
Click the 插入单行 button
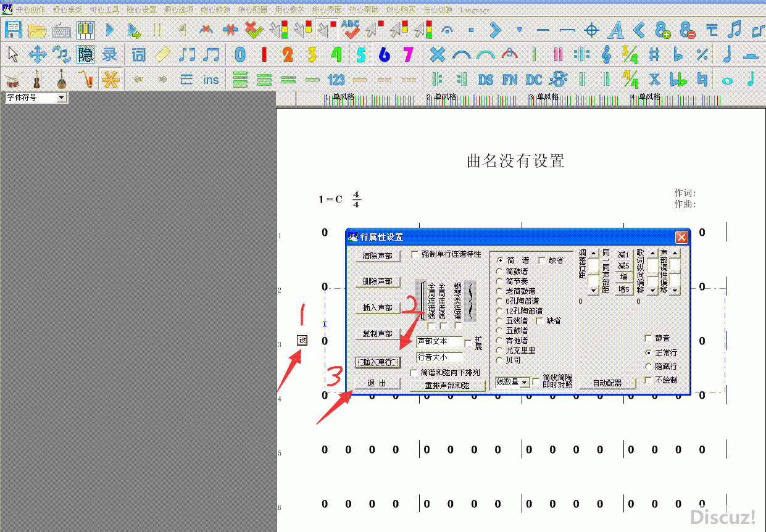(x=377, y=362)
